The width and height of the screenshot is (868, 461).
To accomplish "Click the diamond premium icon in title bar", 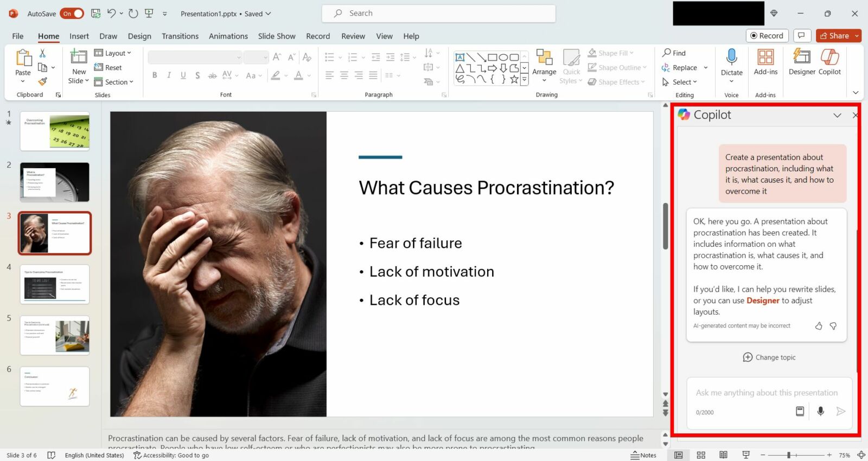I will (x=774, y=14).
